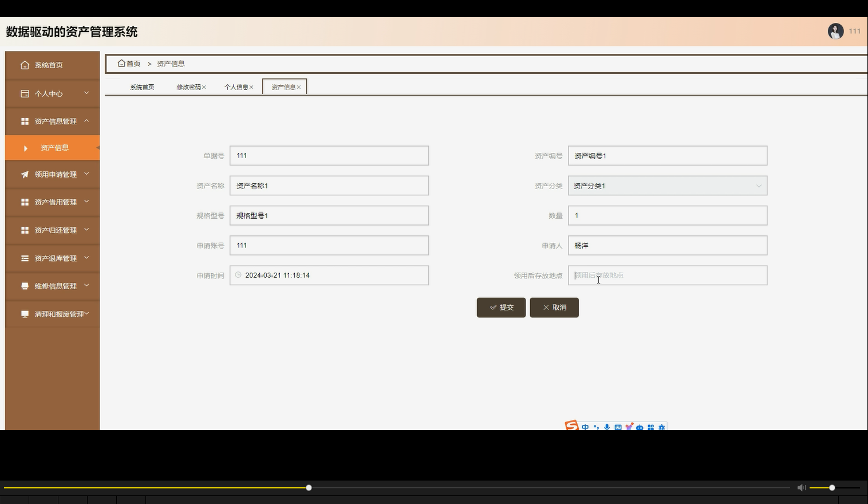This screenshot has width=868, height=504.
Task: Seek using the video progress slider handle
Action: coord(309,487)
